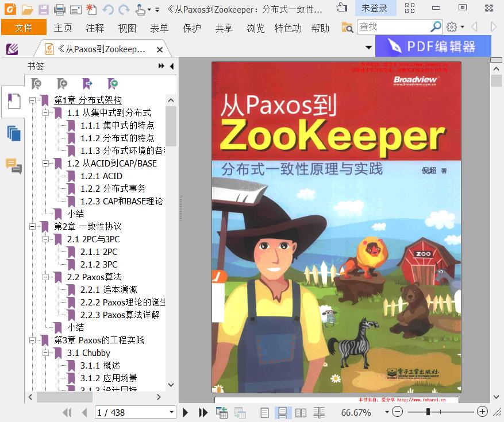Collapse the 1.1 从集中式到分布式 node

(x=46, y=113)
